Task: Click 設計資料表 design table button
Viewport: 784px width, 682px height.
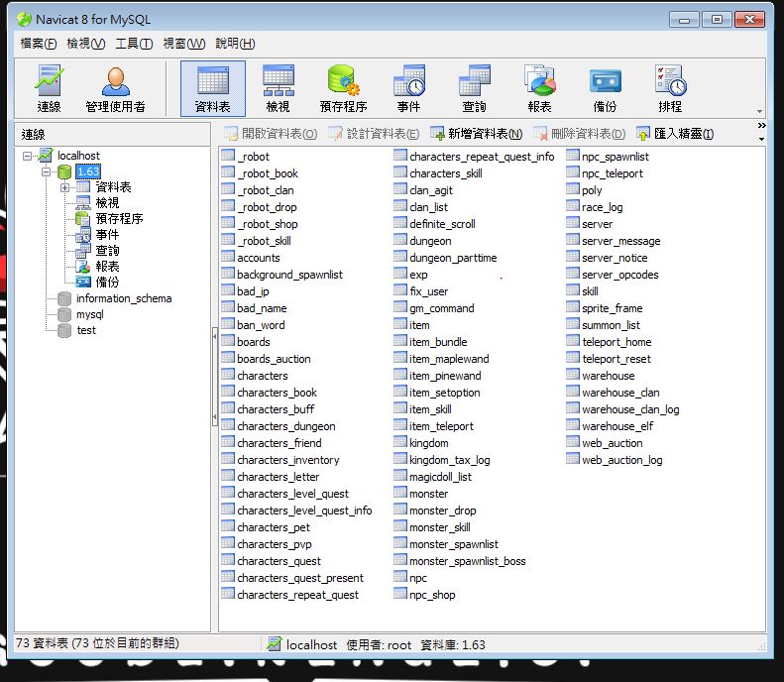Action: [x=374, y=134]
